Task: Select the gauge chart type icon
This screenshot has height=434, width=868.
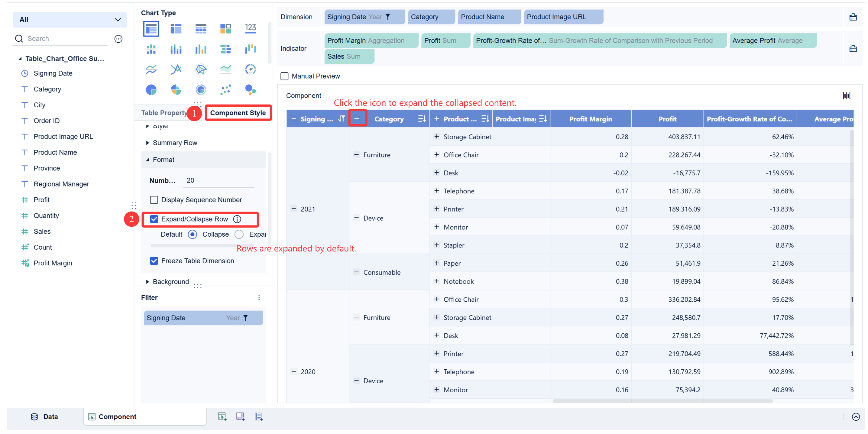Action: (250, 70)
